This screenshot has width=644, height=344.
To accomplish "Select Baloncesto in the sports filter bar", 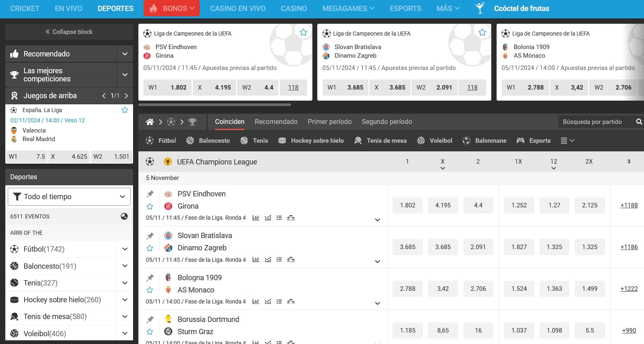I will click(x=208, y=141).
